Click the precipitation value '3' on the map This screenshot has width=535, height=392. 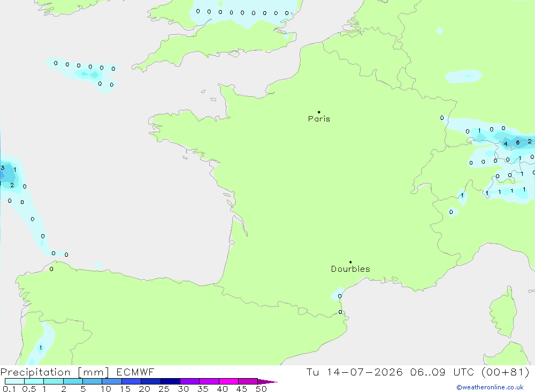(x=3, y=167)
